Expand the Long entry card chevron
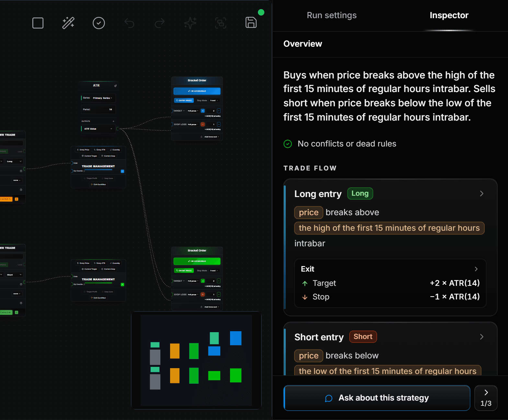 pos(482,193)
